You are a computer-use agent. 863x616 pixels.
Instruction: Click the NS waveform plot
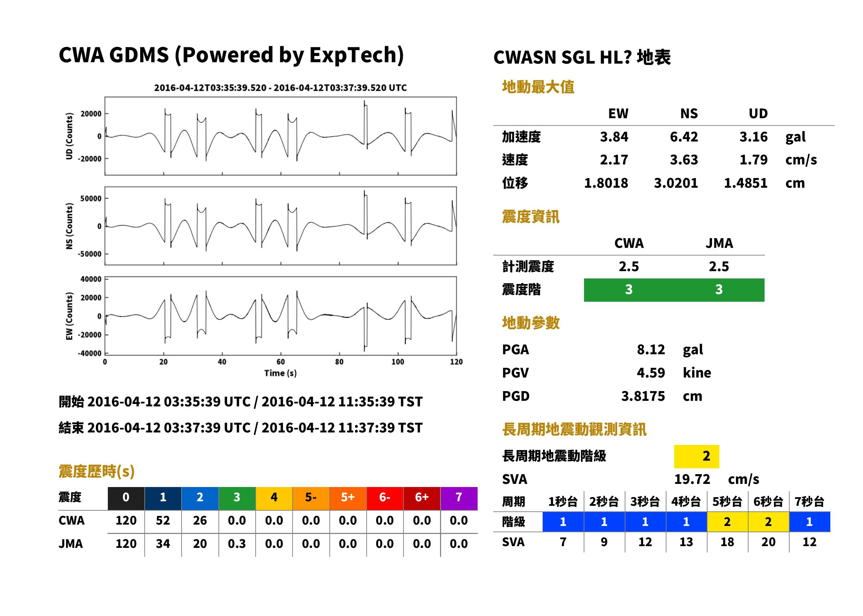click(x=280, y=226)
